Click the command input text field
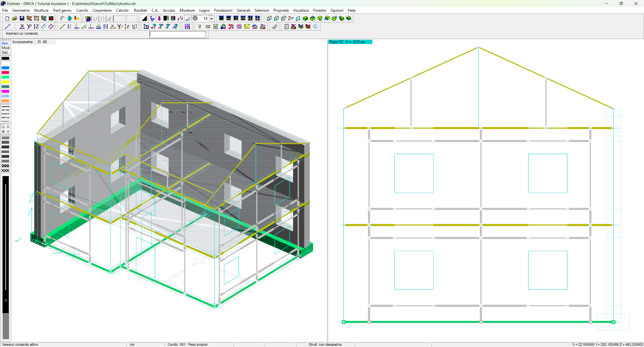 coord(178,35)
